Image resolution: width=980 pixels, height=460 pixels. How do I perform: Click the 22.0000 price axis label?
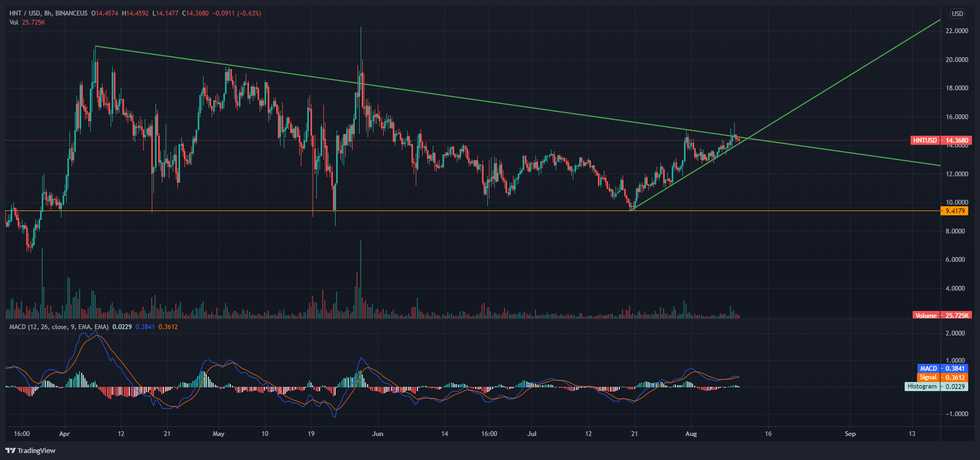pos(956,31)
